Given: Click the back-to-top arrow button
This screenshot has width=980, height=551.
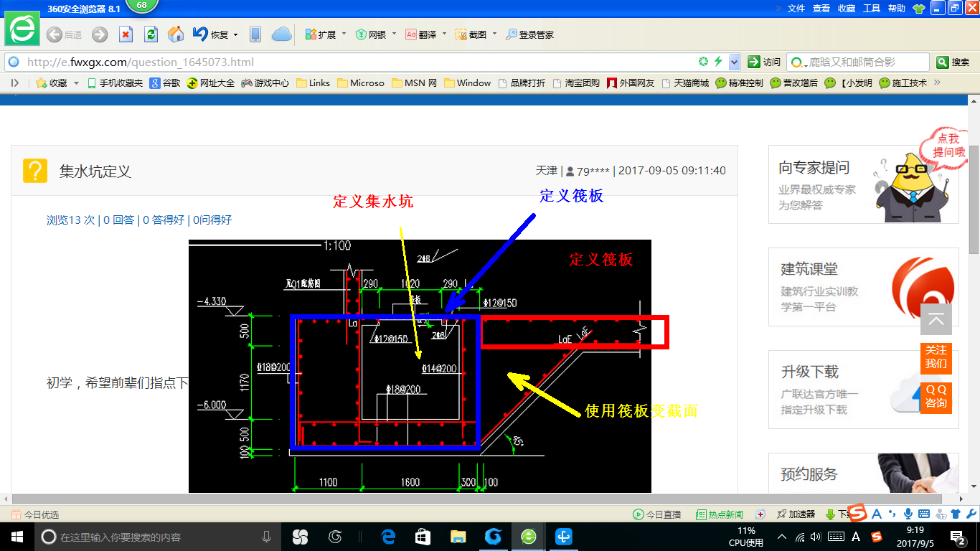Looking at the screenshot, I should coord(936,319).
